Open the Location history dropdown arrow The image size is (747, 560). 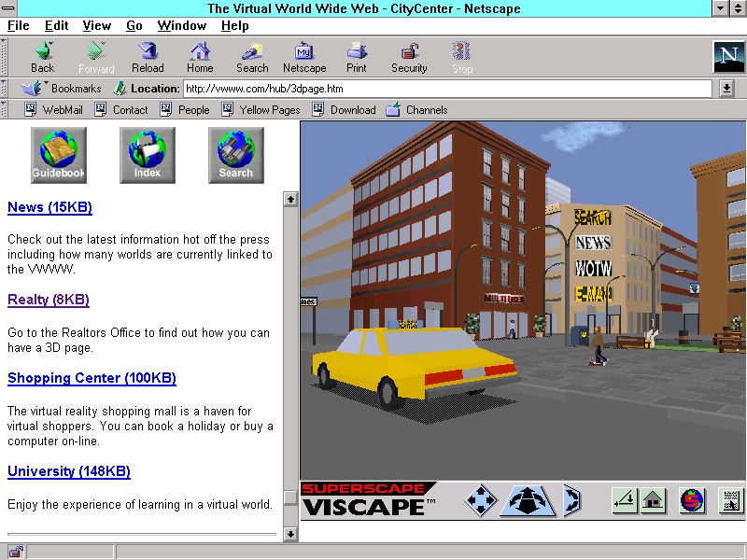point(726,88)
